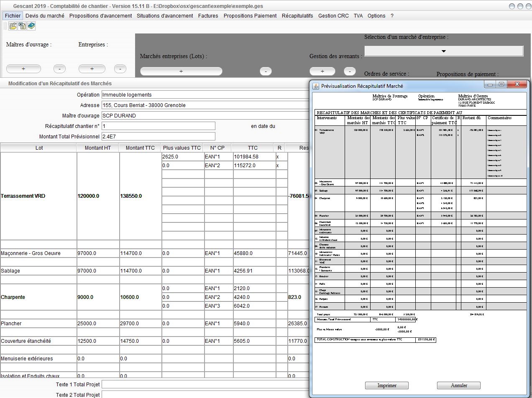Image resolution: width=532 pixels, height=398 pixels.
Task: Open the Propositions d'avancement menu
Action: coord(101,16)
